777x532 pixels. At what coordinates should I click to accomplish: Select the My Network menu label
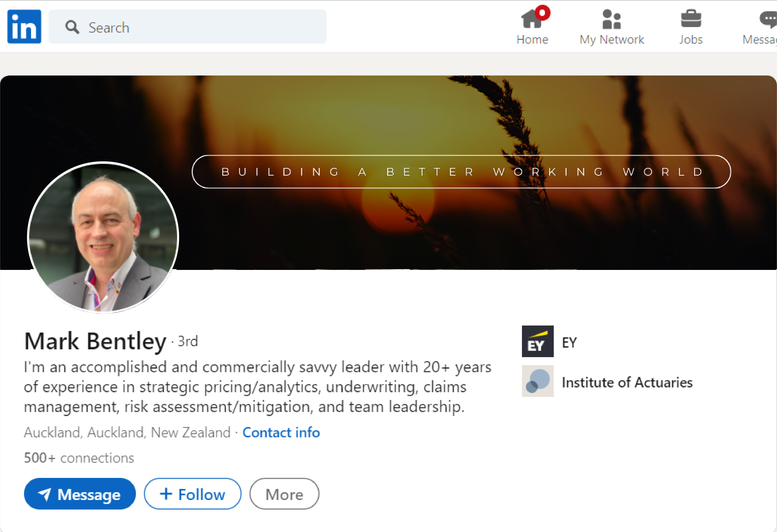click(x=612, y=40)
